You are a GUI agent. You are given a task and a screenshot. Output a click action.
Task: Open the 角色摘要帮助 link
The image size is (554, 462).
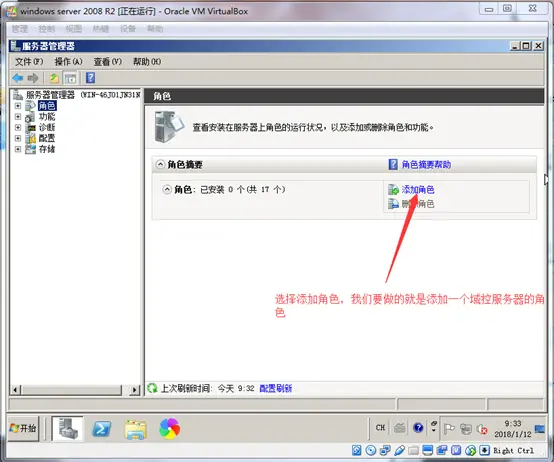(426, 164)
